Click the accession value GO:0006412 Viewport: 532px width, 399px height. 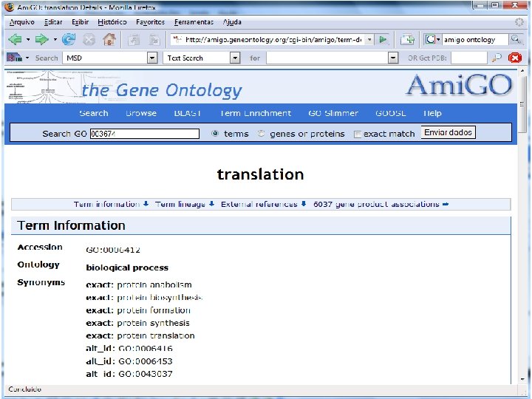113,250
